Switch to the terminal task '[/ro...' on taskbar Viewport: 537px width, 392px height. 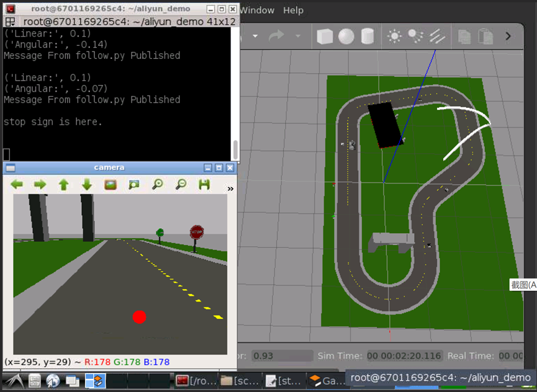pyautogui.click(x=196, y=381)
